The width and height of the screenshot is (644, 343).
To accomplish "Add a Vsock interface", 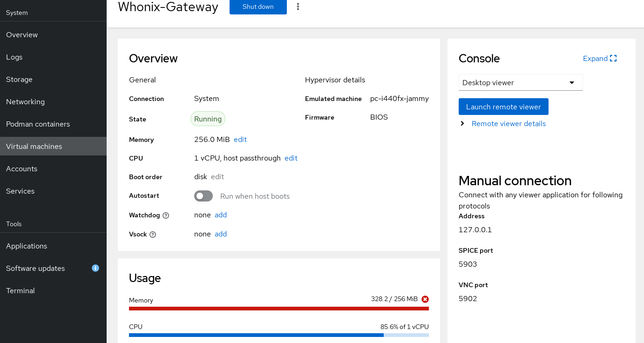I will pos(221,234).
